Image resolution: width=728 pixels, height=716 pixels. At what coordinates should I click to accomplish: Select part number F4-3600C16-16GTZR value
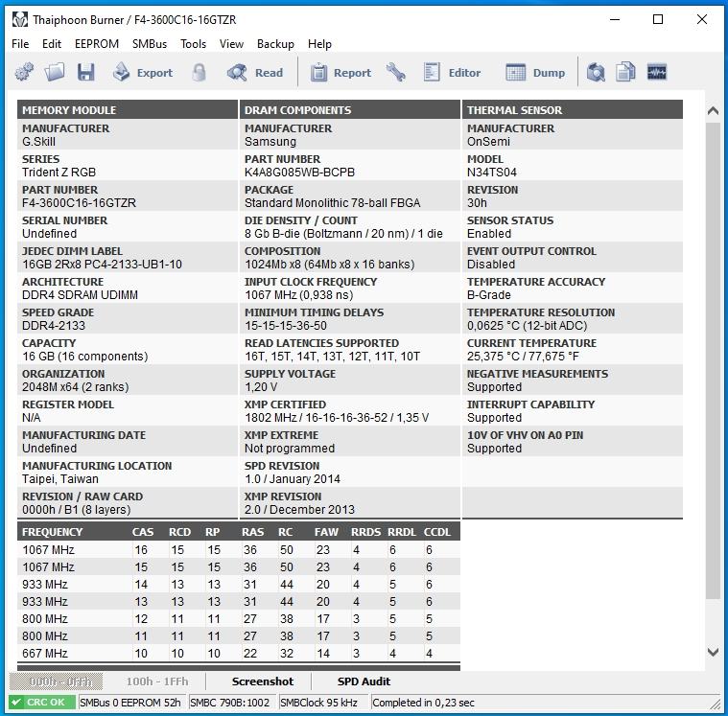pos(79,203)
